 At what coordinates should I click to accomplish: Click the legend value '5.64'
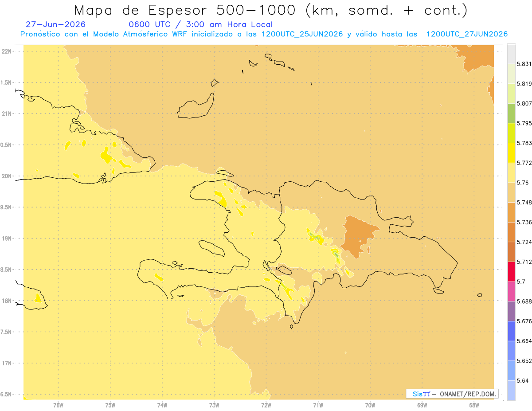pos(522,381)
